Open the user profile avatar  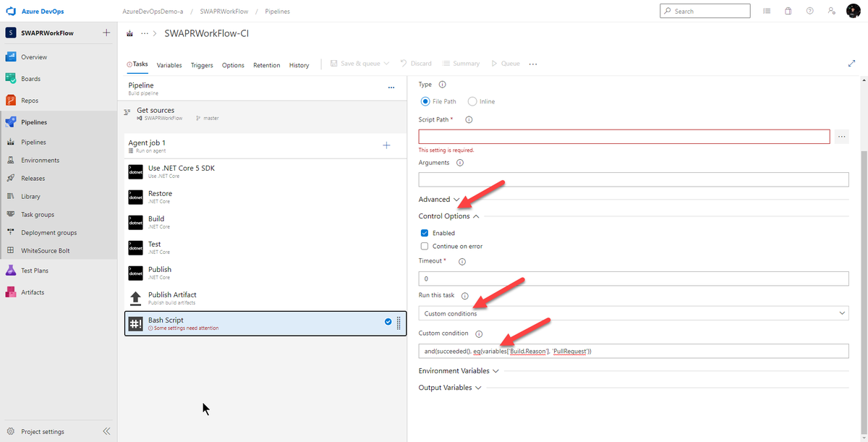pos(853,12)
